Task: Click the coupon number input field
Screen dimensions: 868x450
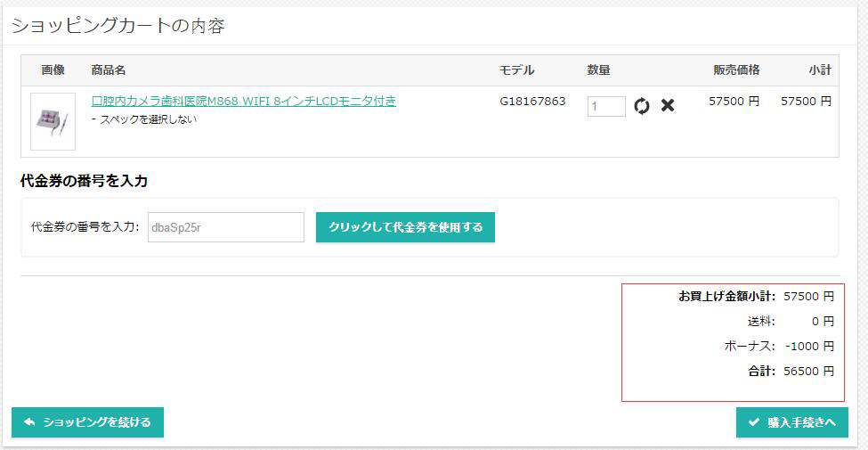Action: tap(226, 227)
